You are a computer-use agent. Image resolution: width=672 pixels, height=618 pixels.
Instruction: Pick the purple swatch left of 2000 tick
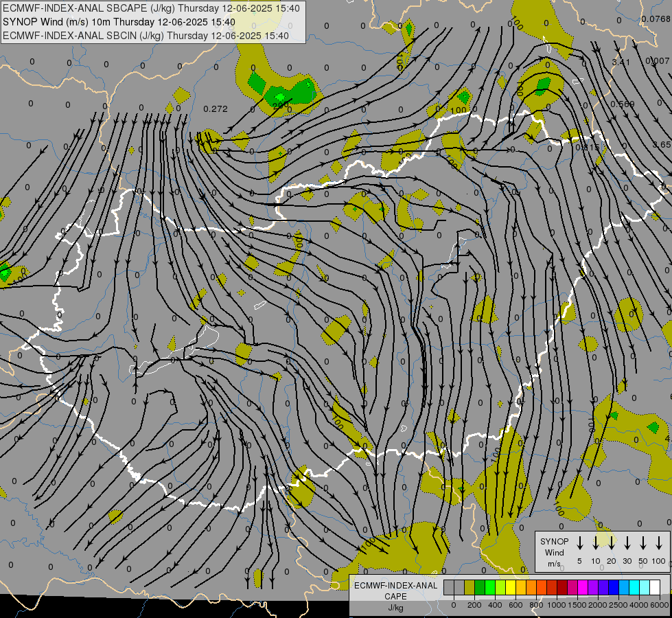[x=592, y=587]
